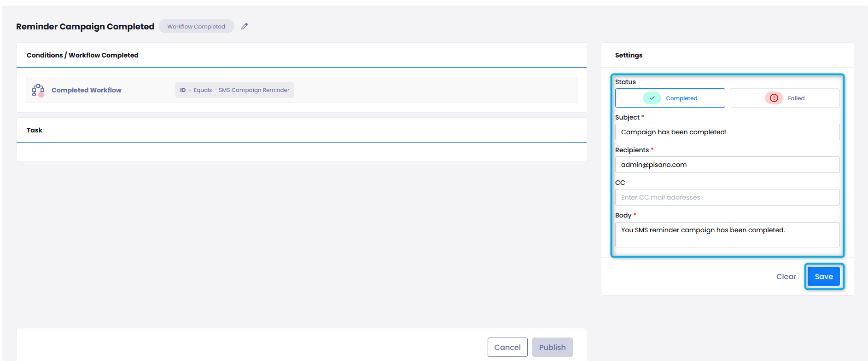Clear the settings form

tap(786, 276)
